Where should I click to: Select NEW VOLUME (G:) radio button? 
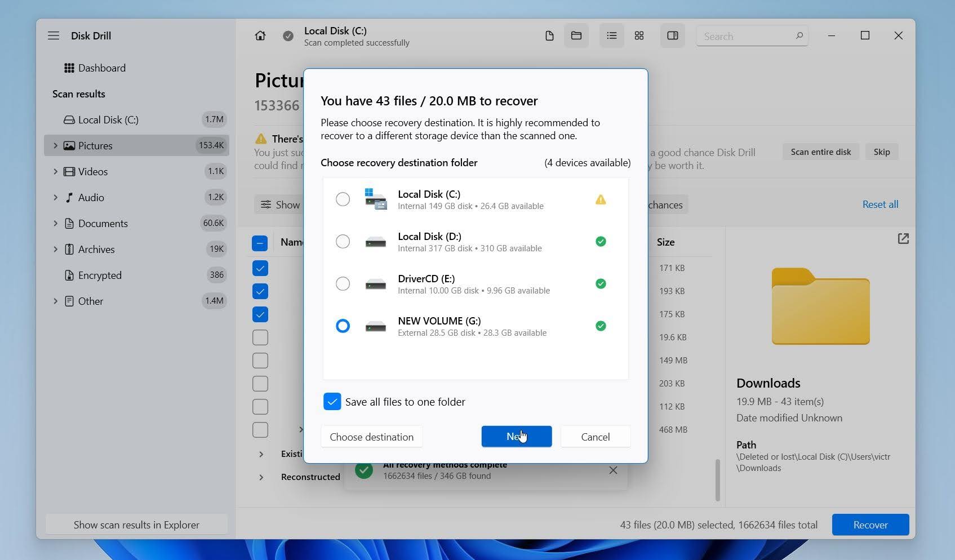(x=343, y=326)
